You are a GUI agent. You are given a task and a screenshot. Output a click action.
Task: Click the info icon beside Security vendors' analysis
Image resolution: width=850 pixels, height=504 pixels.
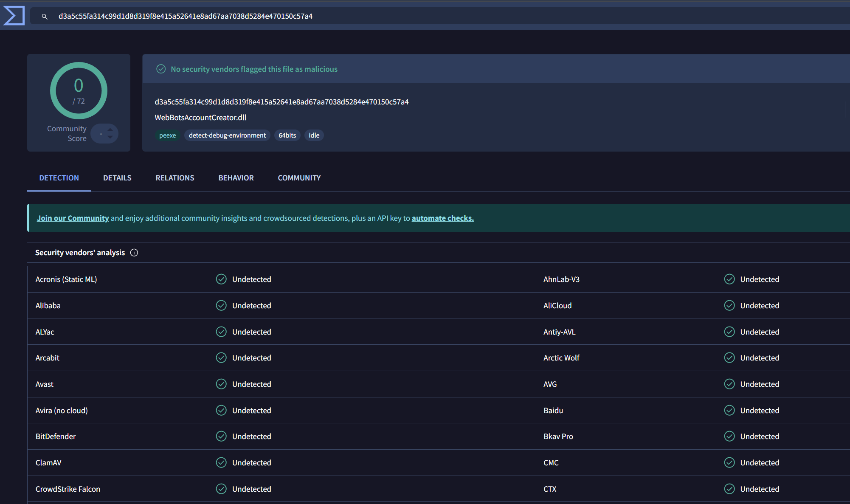(134, 253)
